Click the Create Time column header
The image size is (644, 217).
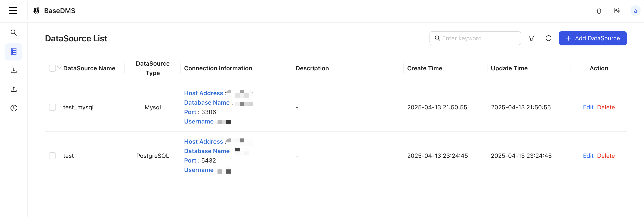coord(425,68)
